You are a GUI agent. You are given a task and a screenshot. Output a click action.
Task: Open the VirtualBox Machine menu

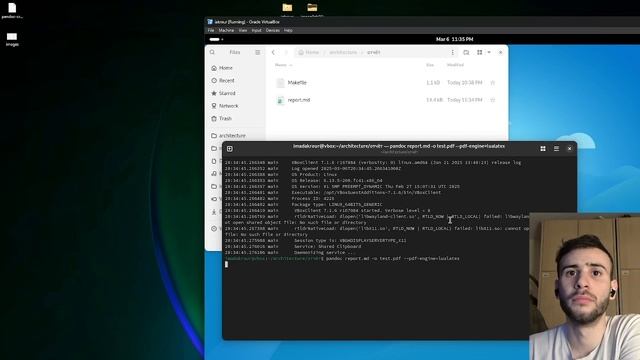[x=226, y=30]
